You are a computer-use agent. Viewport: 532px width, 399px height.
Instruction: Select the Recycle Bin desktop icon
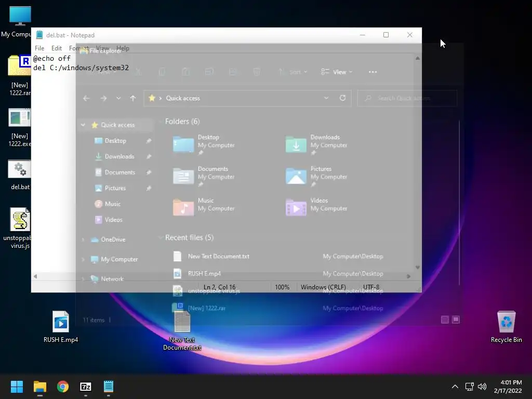506,327
